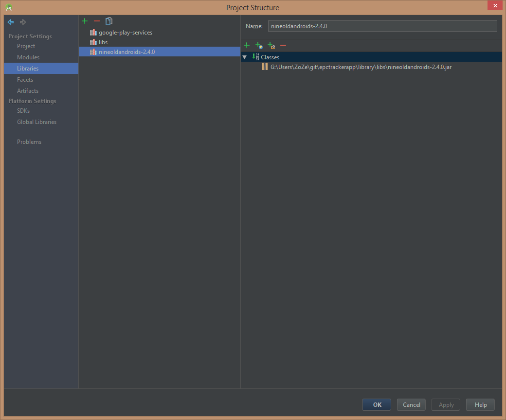Click the library Name text field

coord(382,26)
